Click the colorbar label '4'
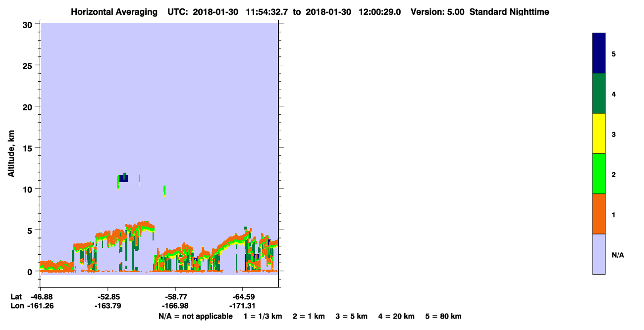The image size is (644, 330). coord(614,94)
